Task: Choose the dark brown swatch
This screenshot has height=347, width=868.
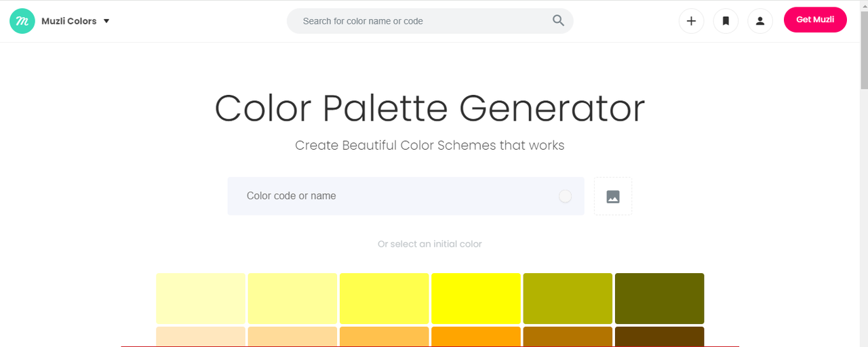Action: 659,337
